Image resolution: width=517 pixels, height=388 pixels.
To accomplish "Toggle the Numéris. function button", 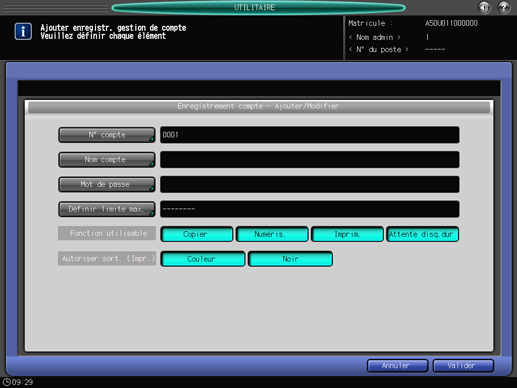I will (272, 234).
